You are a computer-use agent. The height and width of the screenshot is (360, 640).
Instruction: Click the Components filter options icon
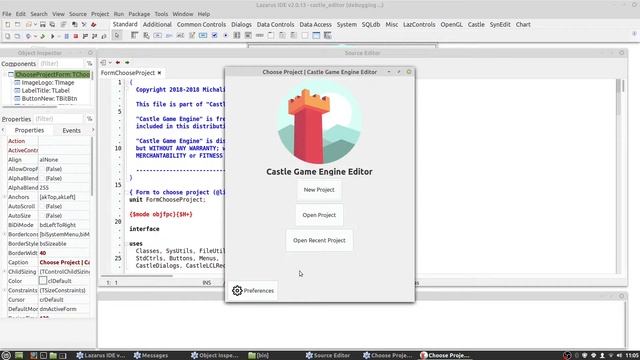(x=89, y=64)
